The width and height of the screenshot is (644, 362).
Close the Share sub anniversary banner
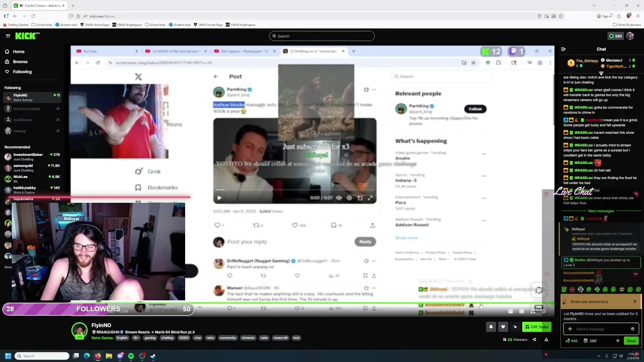(635, 301)
